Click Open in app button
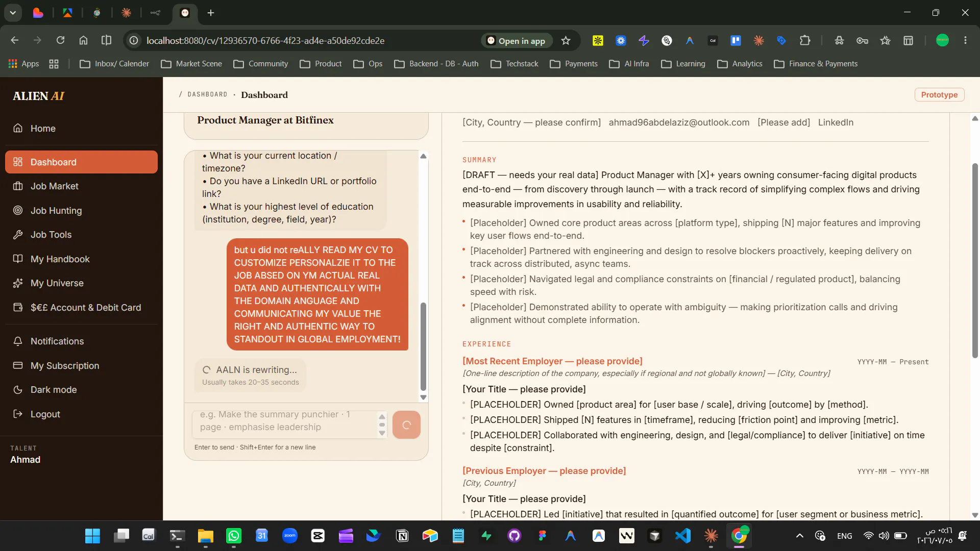980x551 pixels. tap(516, 41)
